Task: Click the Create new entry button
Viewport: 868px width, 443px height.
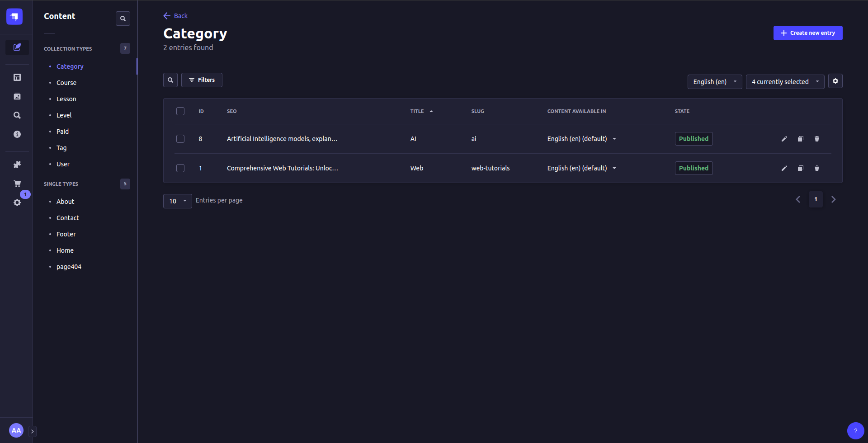Action: pos(808,33)
